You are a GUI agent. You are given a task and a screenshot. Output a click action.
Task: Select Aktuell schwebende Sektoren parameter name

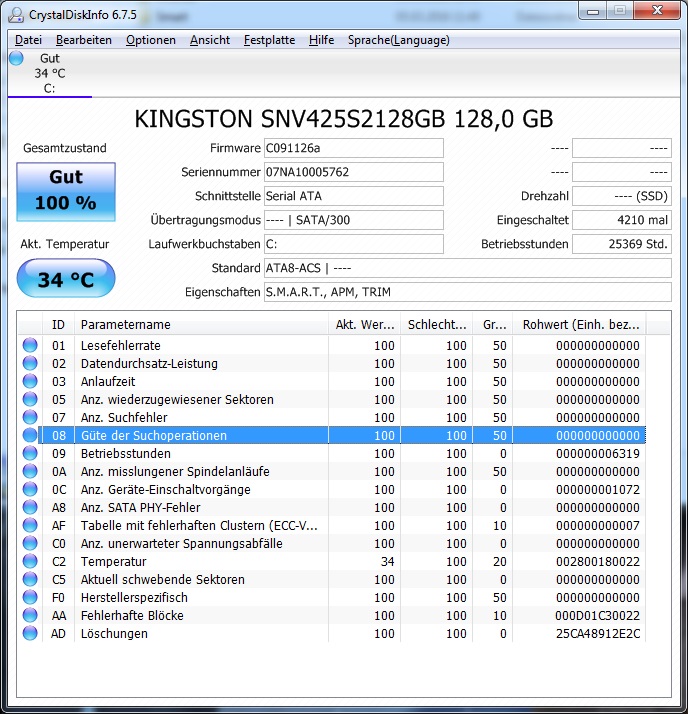pos(163,580)
